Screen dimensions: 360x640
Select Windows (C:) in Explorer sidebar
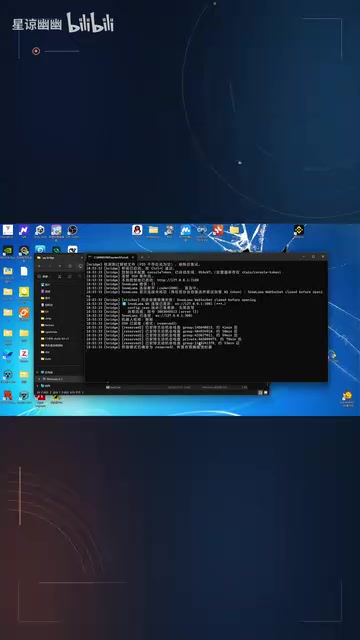pos(60,379)
